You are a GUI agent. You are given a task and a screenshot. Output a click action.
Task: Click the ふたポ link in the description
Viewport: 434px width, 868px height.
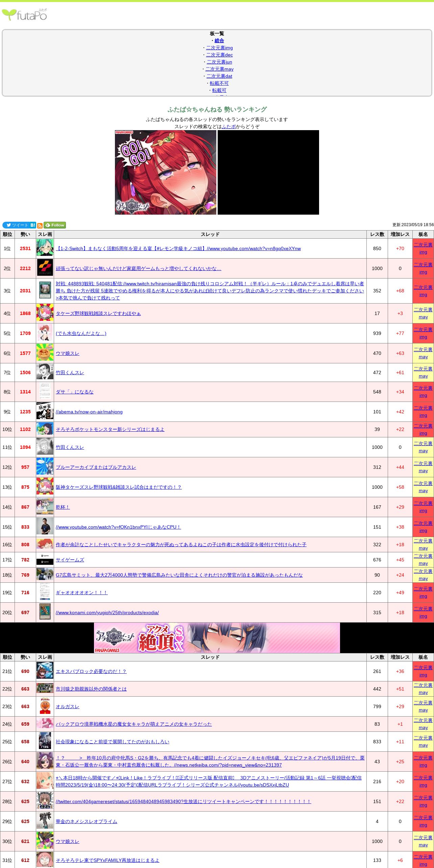229,126
